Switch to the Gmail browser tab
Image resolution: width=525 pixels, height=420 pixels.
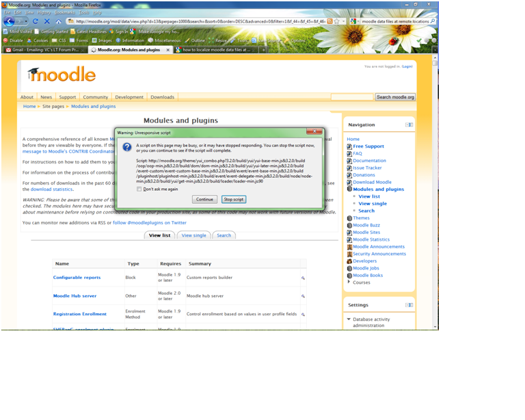[x=45, y=50]
